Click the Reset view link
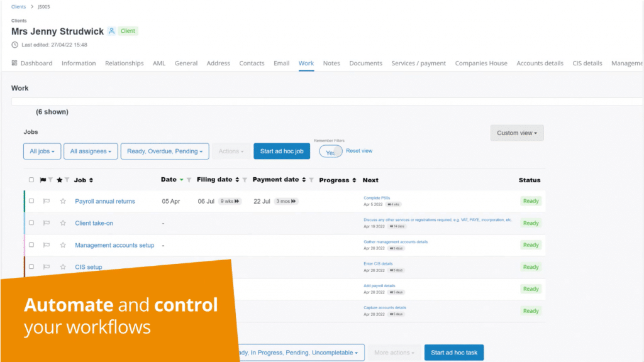The width and height of the screenshot is (644, 362). pos(359,151)
